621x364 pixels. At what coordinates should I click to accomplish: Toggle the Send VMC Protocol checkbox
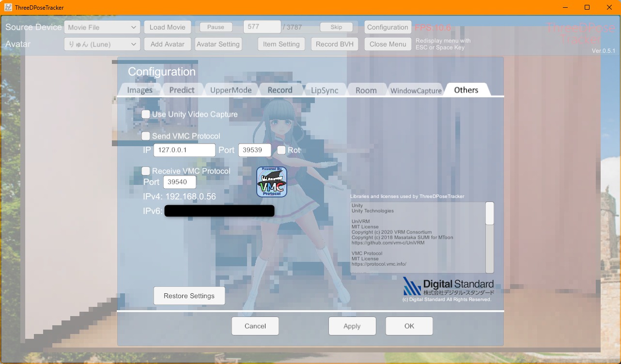click(x=146, y=136)
